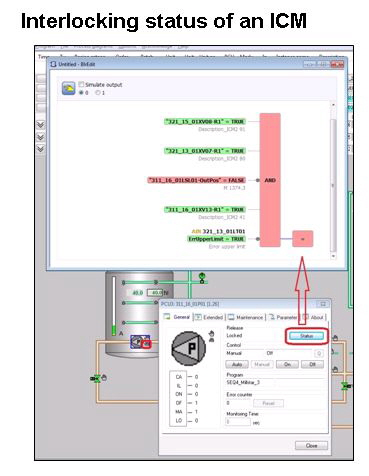Click the red output result block

click(303, 239)
